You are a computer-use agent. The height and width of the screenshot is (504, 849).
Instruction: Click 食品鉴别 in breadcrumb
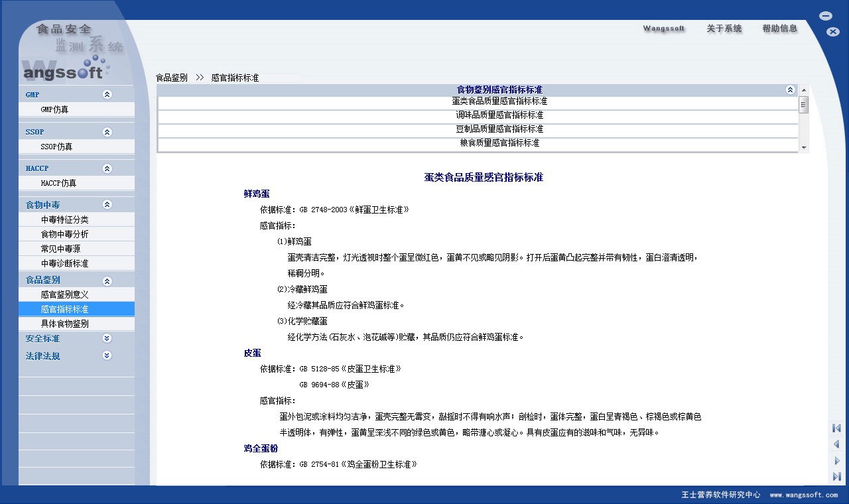coord(172,78)
